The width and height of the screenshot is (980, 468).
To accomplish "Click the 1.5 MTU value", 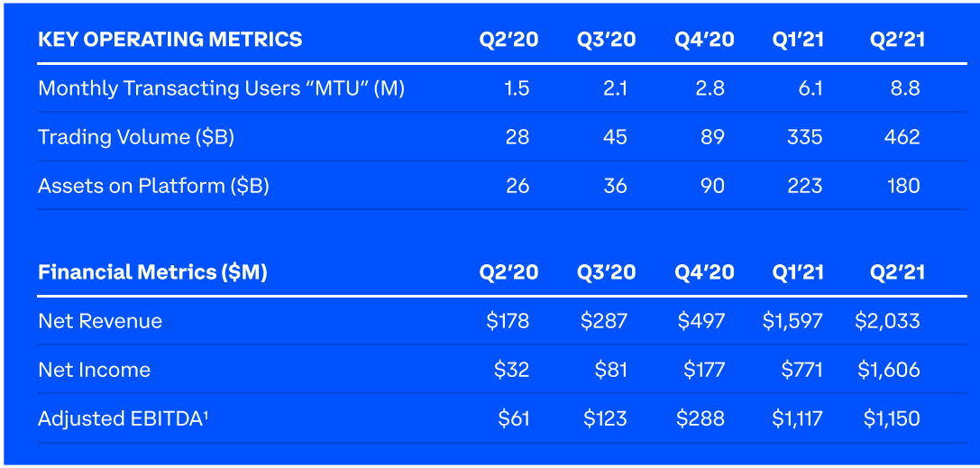I will tap(517, 88).
